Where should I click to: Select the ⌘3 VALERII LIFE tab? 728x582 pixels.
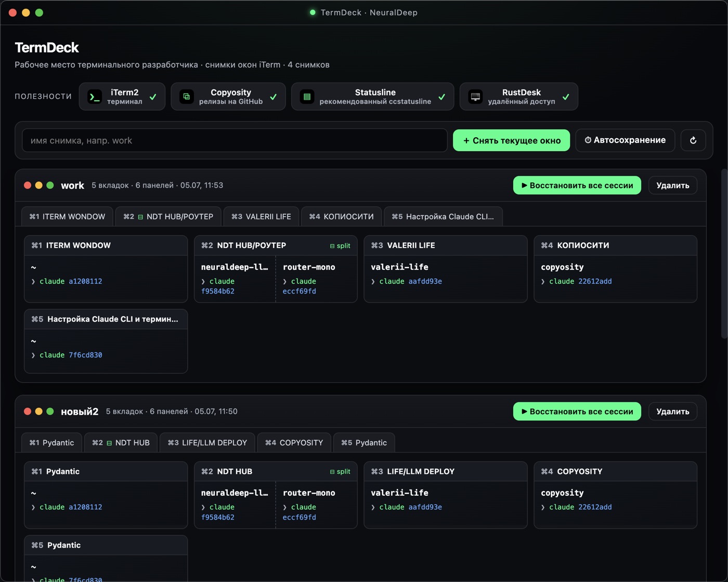(261, 217)
